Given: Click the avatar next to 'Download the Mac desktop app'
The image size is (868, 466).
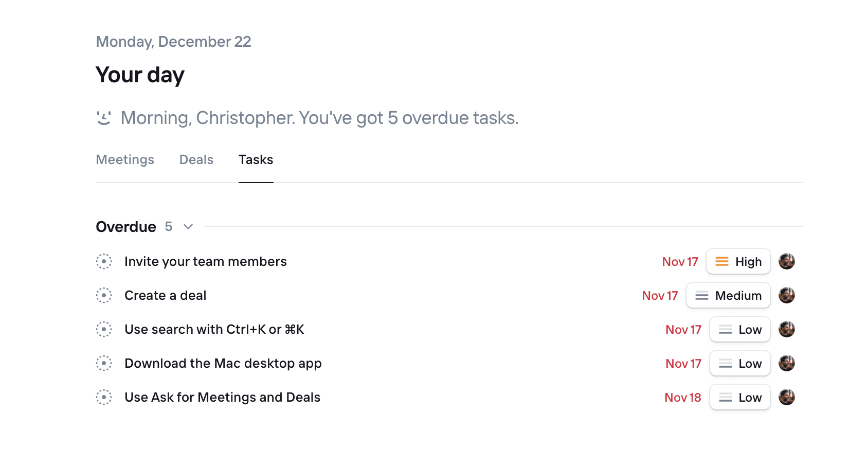Looking at the screenshot, I should tap(787, 363).
